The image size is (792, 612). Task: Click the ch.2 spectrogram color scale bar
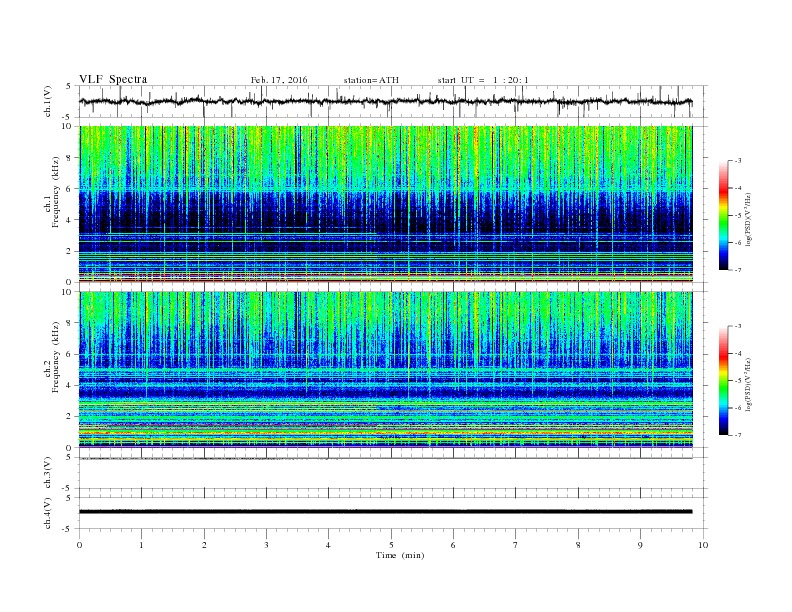[x=724, y=381]
